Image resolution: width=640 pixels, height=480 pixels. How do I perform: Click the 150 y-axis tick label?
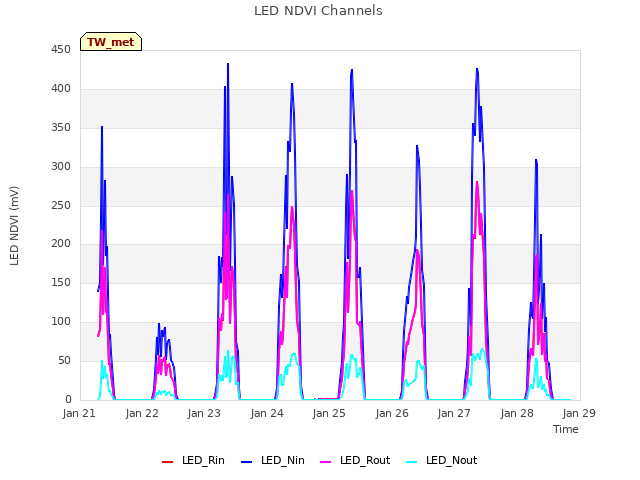(x=61, y=283)
